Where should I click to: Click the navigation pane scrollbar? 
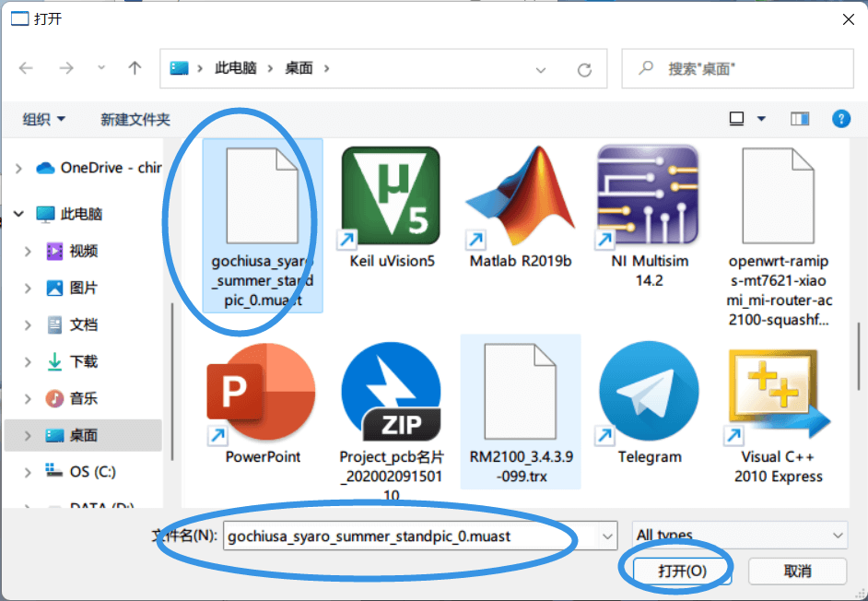(172, 383)
